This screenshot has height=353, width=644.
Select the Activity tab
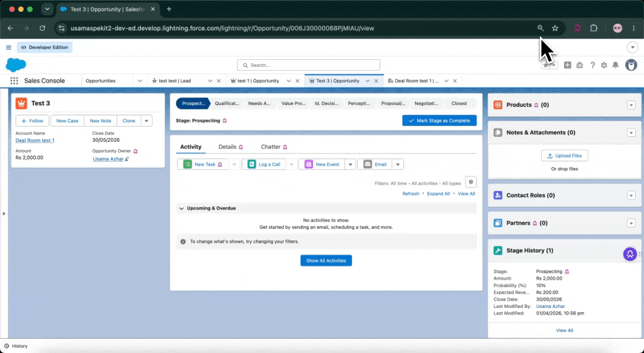pos(190,147)
